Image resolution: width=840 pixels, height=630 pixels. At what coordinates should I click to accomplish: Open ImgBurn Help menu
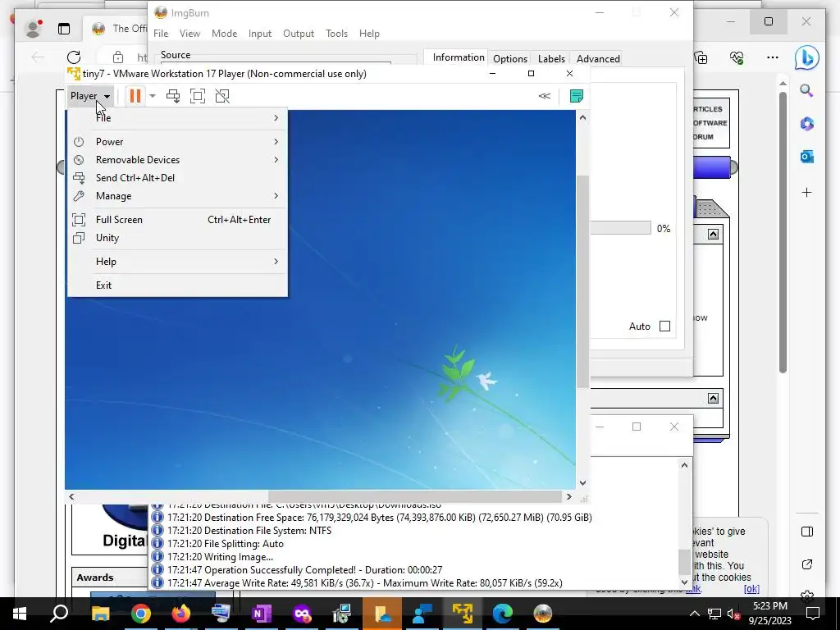369,33
